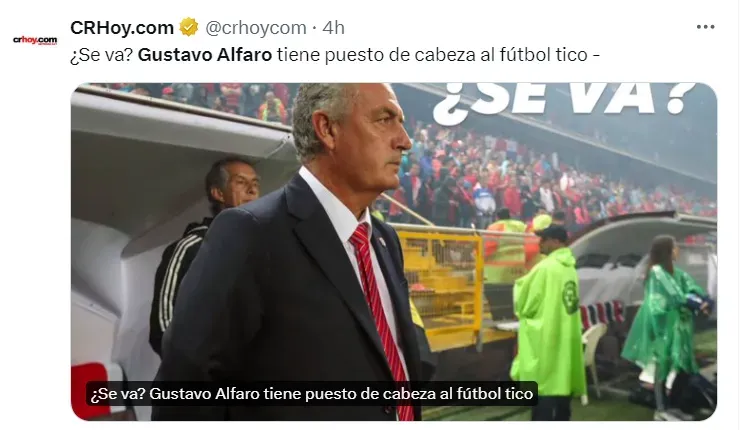This screenshot has height=430, width=751.
Task: Click bold Gustavo Alfaro in tweet text
Action: point(205,55)
